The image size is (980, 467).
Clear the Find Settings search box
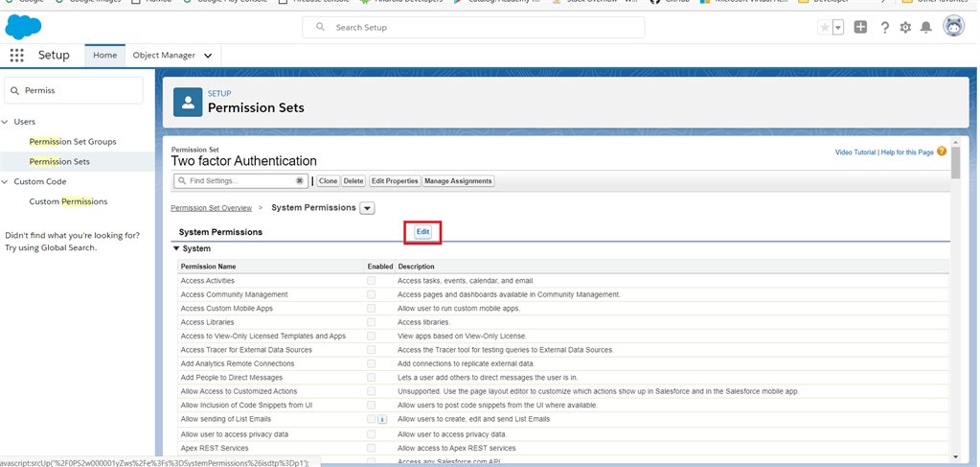[300, 181]
